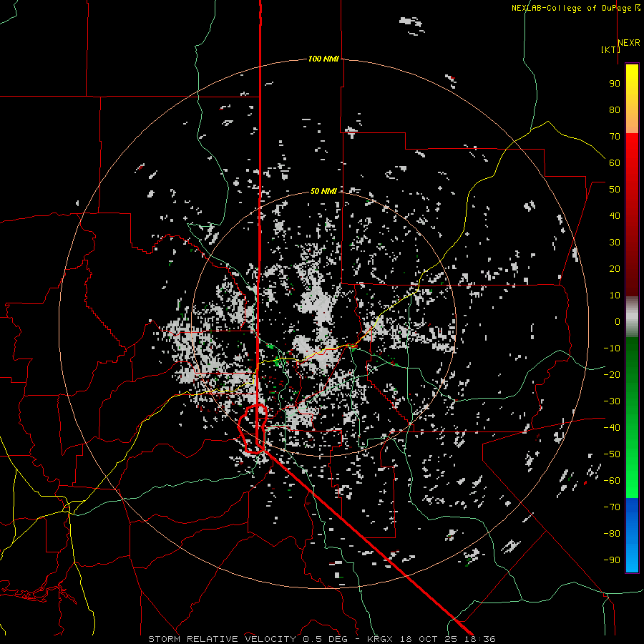Click the -50 value on the velocity scale

(x=612, y=454)
